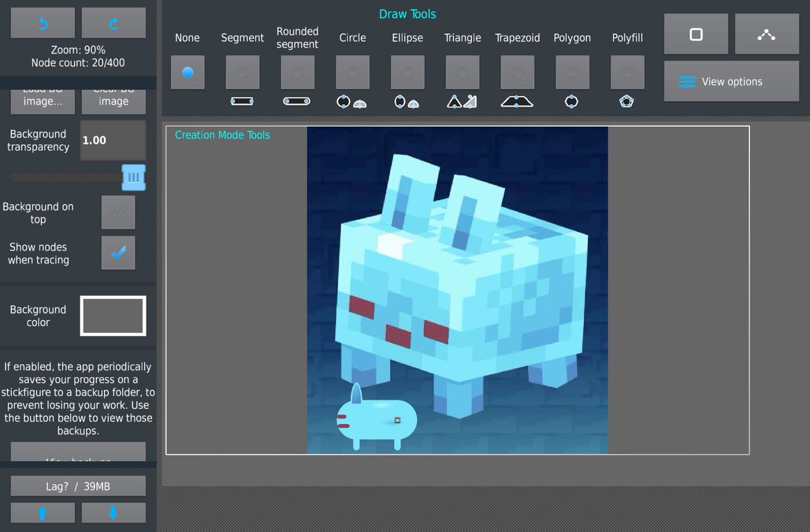810x532 pixels.
Task: Open the Background color swatch
Action: [x=113, y=316]
